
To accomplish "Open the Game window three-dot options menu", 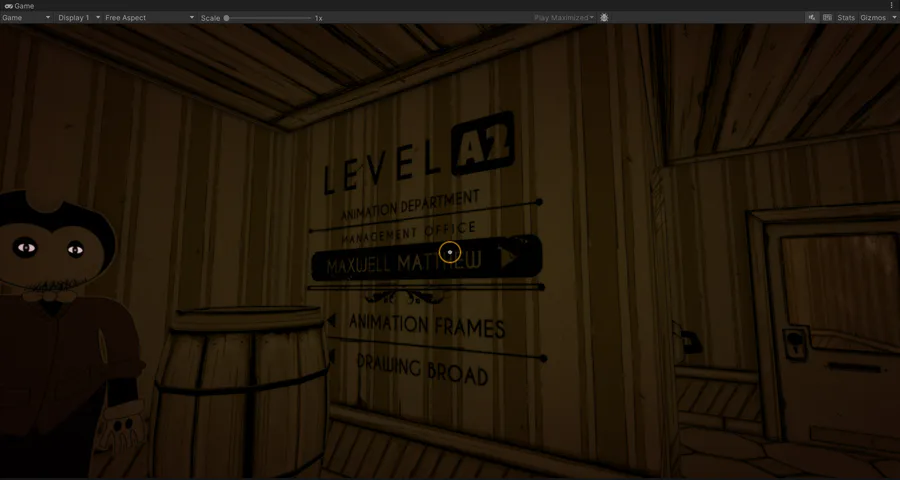I will (892, 6).
